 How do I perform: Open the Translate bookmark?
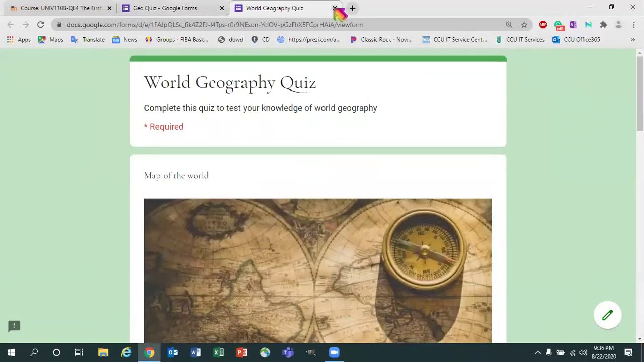point(88,39)
